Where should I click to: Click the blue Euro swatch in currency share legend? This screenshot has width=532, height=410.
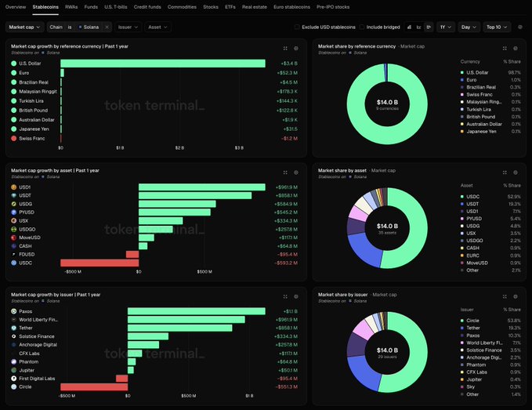point(461,80)
